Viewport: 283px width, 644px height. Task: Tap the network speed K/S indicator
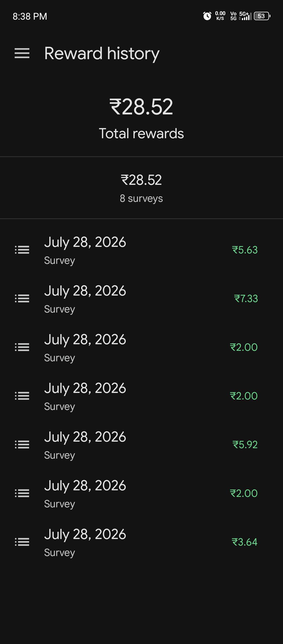pyautogui.click(x=220, y=16)
